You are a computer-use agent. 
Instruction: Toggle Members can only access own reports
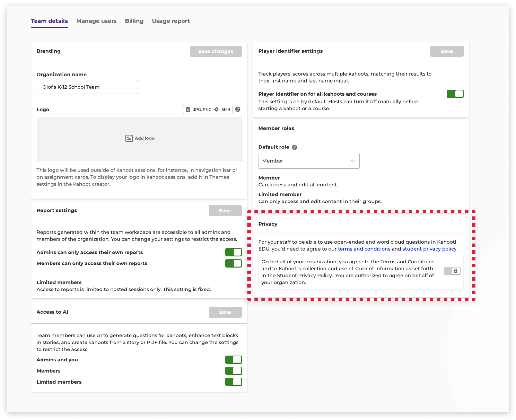(x=233, y=264)
